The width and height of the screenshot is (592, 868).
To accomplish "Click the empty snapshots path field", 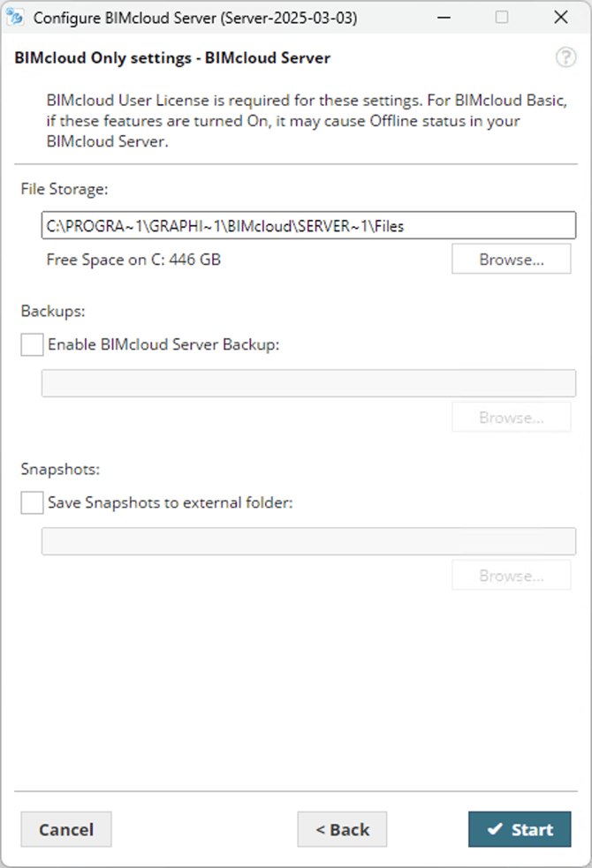I will click(x=308, y=540).
